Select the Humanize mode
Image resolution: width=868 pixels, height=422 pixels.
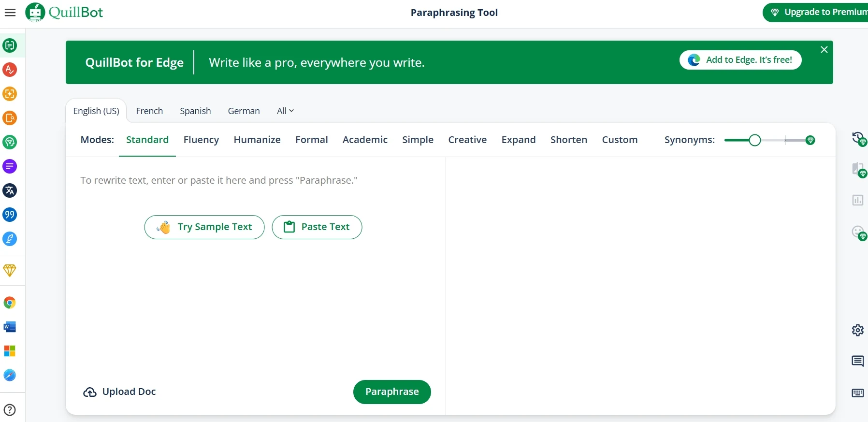click(x=257, y=140)
